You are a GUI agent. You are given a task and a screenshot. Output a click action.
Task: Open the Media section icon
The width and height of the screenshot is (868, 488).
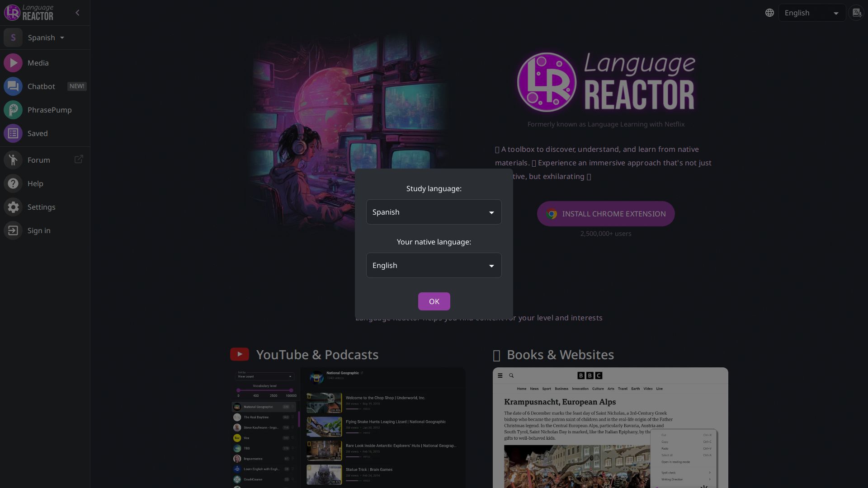point(13,63)
